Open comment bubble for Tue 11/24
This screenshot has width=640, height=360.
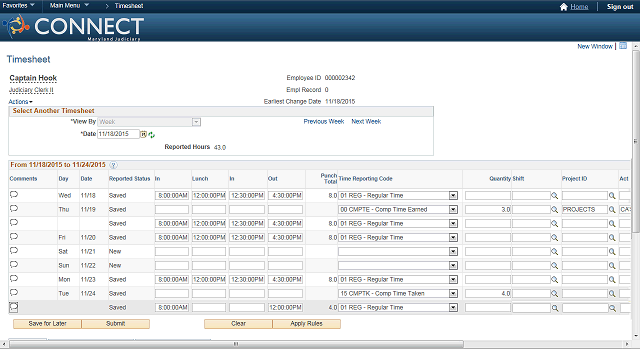click(14, 293)
